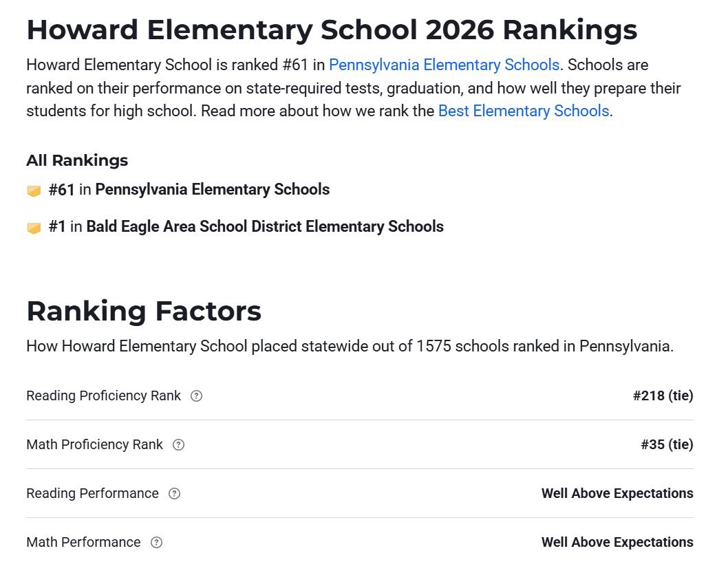Click the Reading Performance row label
Viewport: 728px width, 564px height.
[x=92, y=493]
